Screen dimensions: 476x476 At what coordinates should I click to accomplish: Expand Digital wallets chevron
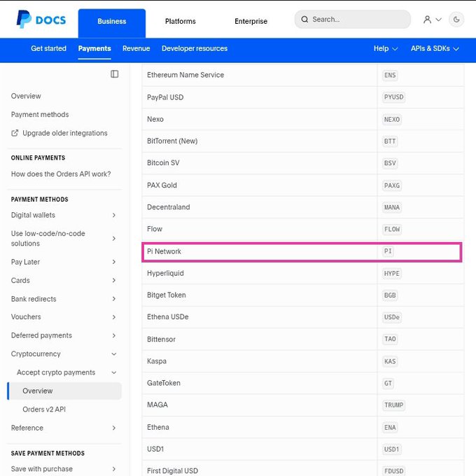click(x=114, y=215)
